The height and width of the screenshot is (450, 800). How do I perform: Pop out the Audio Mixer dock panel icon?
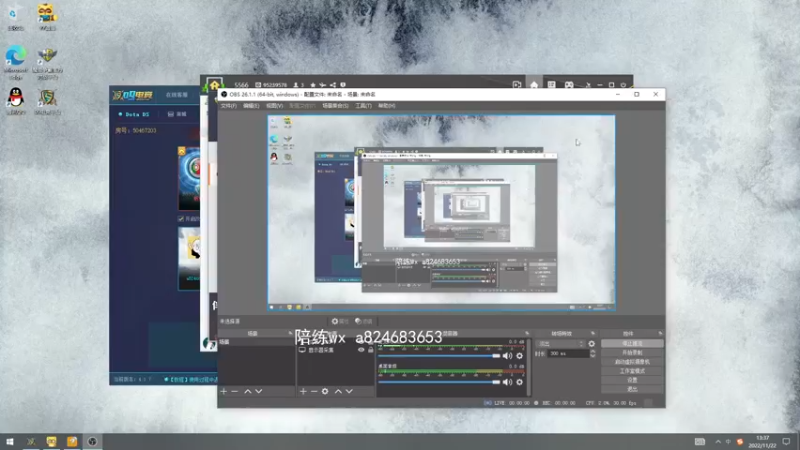[x=527, y=333]
